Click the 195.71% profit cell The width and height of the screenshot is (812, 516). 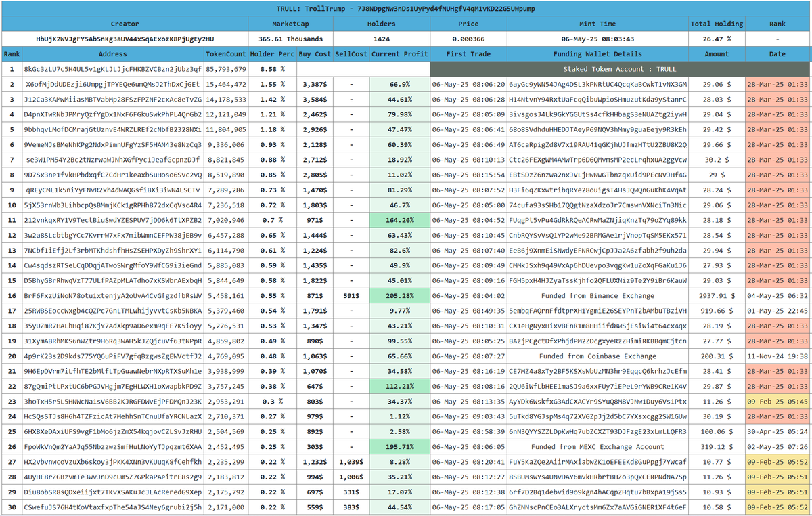pos(400,447)
